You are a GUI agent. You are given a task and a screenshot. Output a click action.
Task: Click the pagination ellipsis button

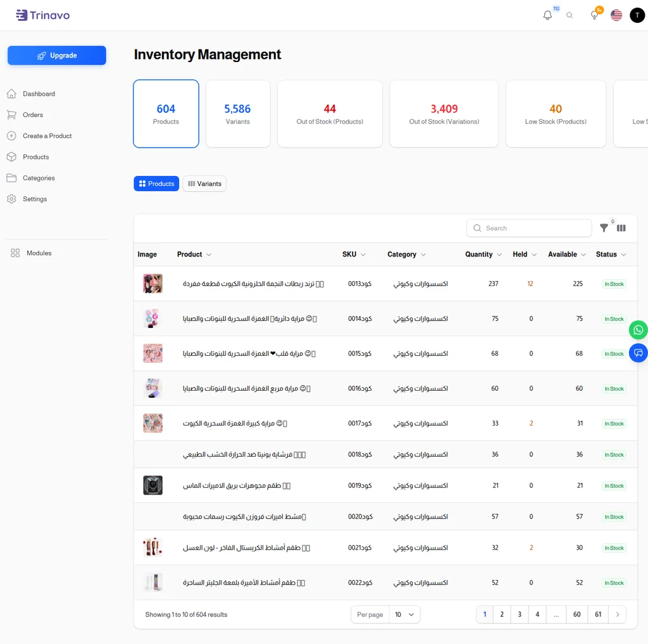point(556,615)
